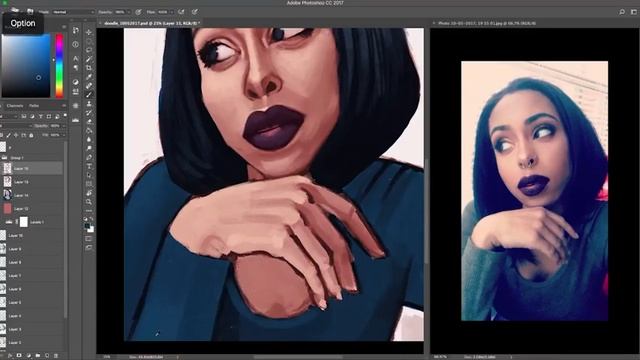Open the collapsed History panel icon
Screen dimensions: 640x360
click(x=76, y=30)
